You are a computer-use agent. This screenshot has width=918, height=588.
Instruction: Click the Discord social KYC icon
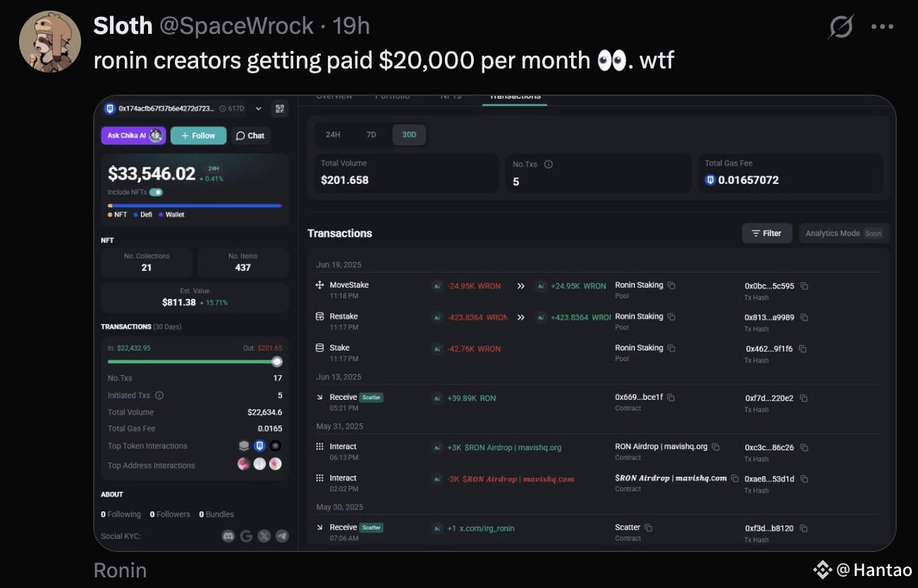(x=228, y=537)
